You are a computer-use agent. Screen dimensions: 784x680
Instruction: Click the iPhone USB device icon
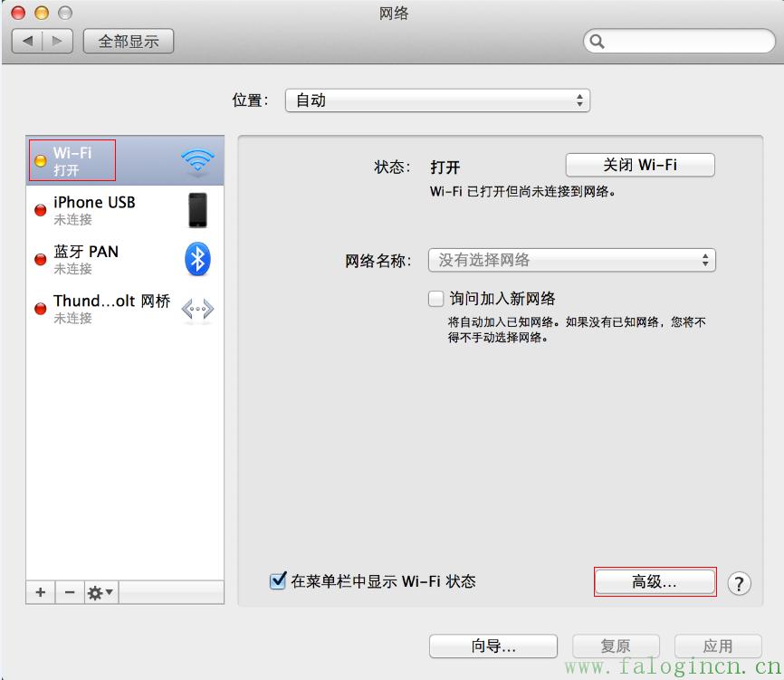[197, 210]
